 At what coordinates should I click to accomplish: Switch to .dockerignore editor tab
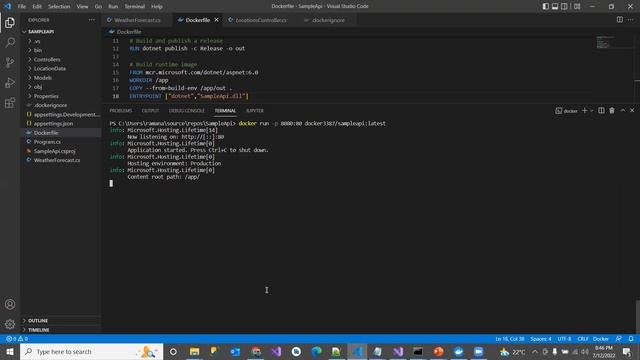(x=328, y=20)
